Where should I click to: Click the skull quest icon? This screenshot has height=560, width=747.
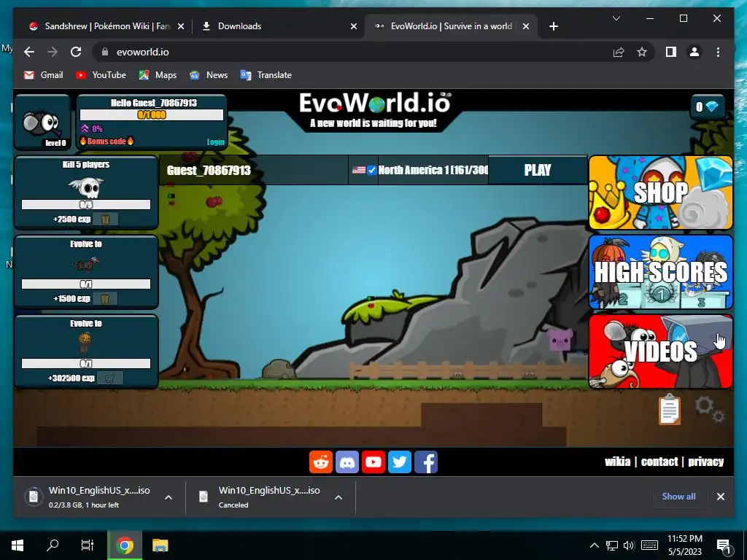click(x=86, y=187)
